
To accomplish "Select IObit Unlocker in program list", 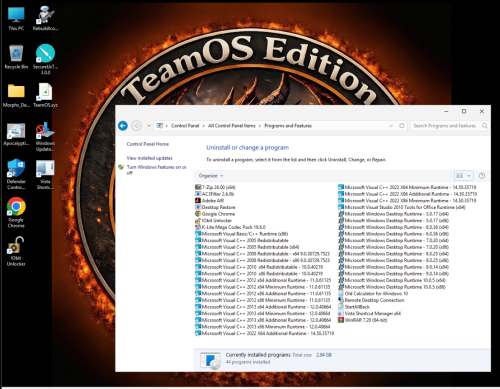I will point(213,220).
